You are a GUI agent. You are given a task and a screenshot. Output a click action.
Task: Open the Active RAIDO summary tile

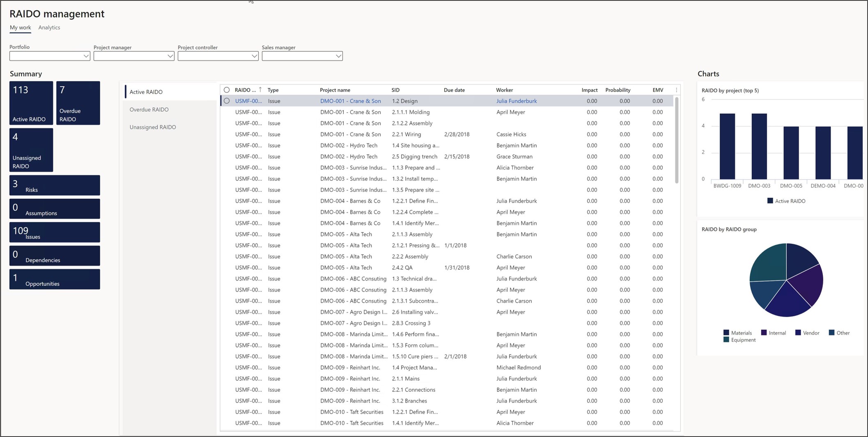pos(31,103)
